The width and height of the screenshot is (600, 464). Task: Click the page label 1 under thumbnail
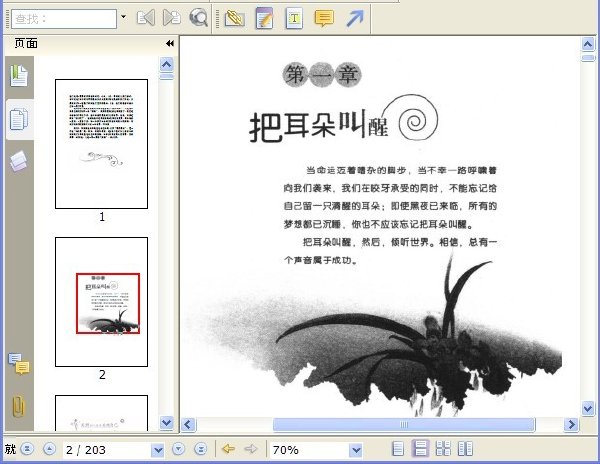pos(102,217)
